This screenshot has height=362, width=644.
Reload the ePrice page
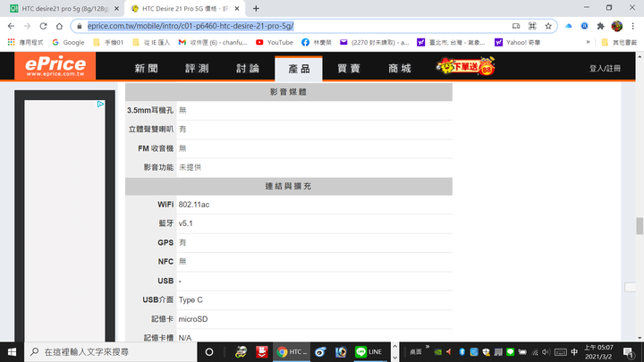(43, 26)
